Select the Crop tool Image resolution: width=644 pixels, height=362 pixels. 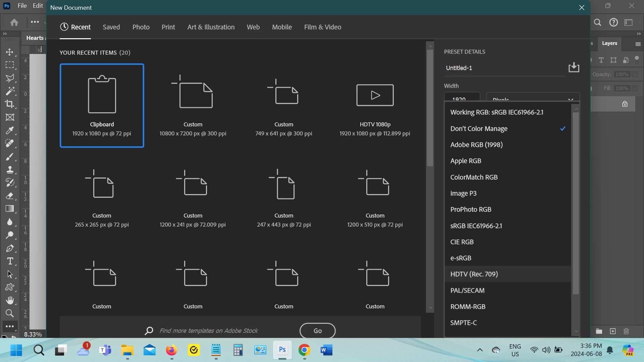click(9, 104)
